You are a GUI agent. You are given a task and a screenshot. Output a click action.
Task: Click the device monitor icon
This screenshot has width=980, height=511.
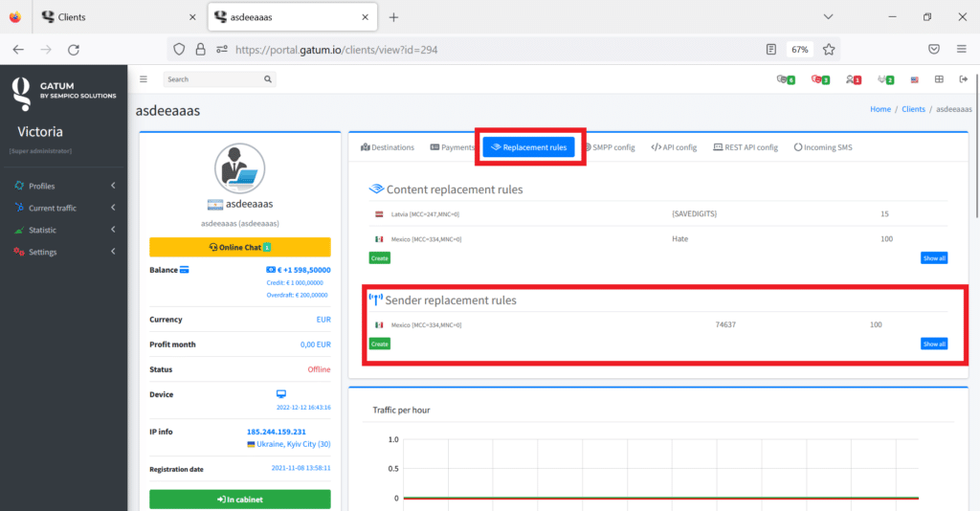(281, 394)
